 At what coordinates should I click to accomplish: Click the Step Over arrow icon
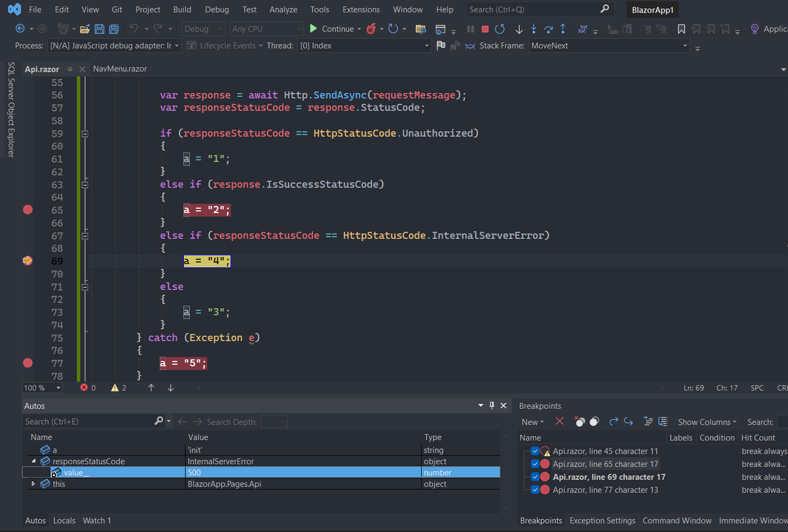pos(548,29)
